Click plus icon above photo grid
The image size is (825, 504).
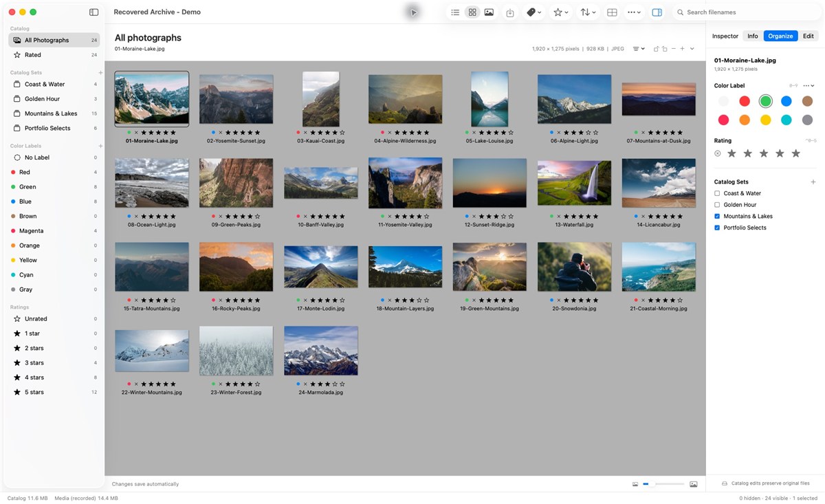tap(682, 49)
